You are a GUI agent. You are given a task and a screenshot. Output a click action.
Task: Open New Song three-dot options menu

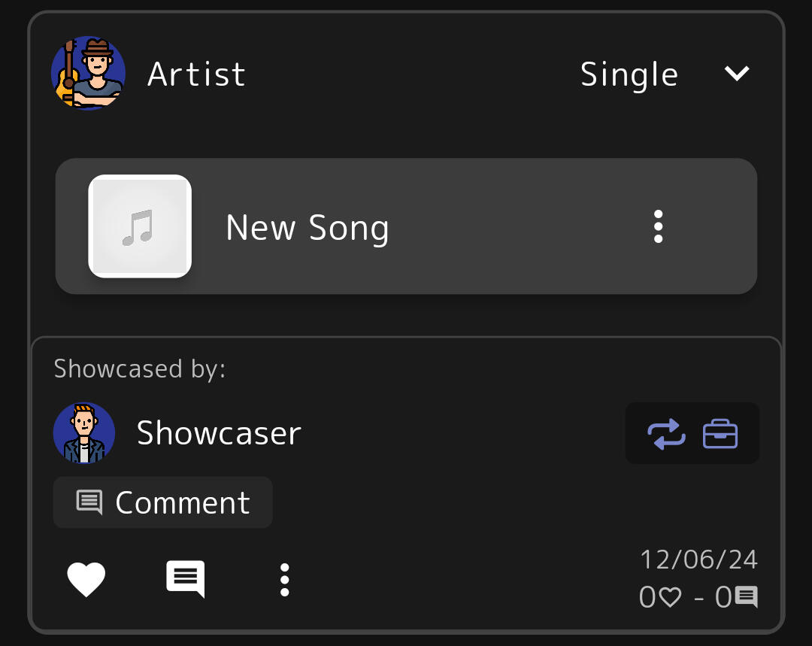coord(658,226)
